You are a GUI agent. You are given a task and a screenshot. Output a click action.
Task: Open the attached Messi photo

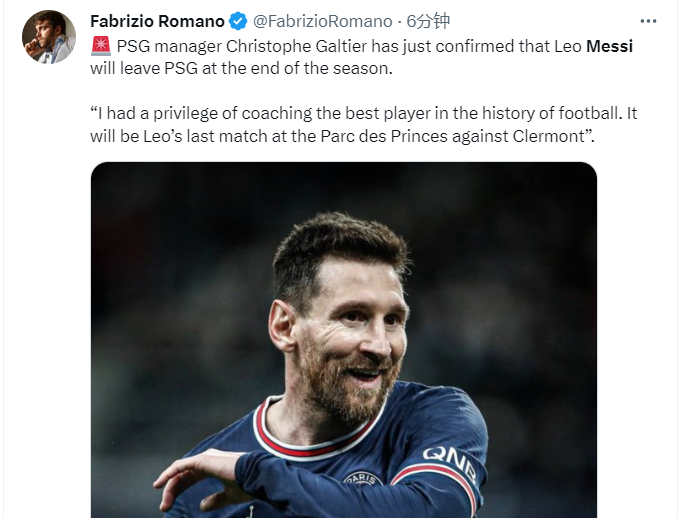[x=343, y=340]
